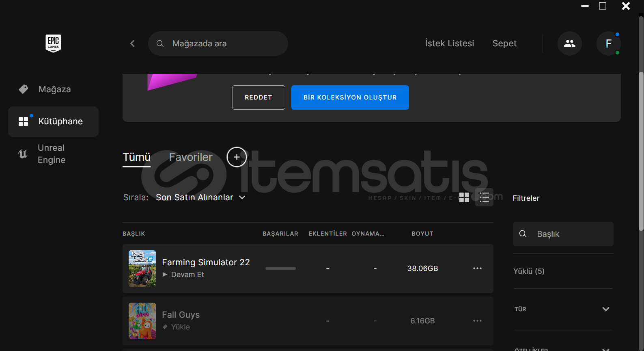This screenshot has width=644, height=351.
Task: Click the Kütüphane grid icon
Action: tap(24, 121)
